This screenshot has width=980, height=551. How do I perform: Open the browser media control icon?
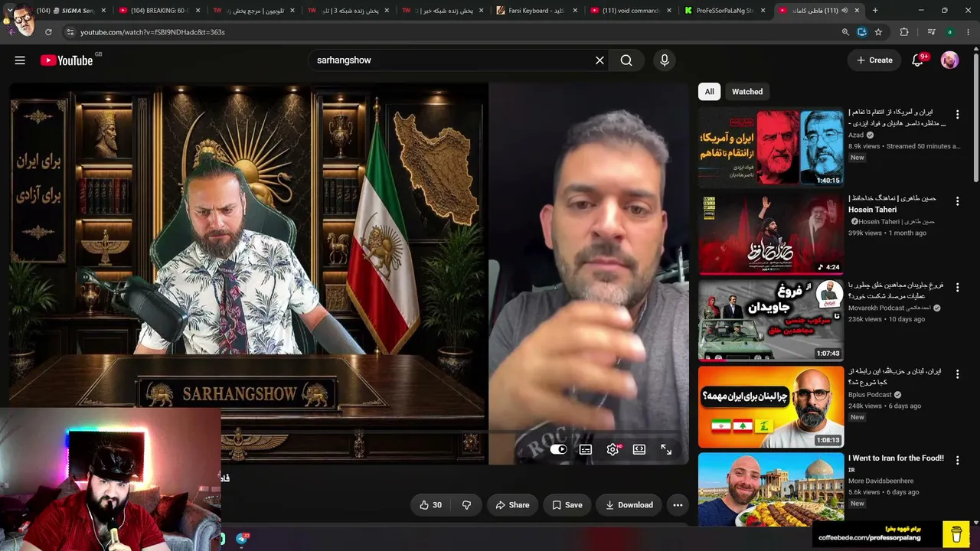pos(931,32)
